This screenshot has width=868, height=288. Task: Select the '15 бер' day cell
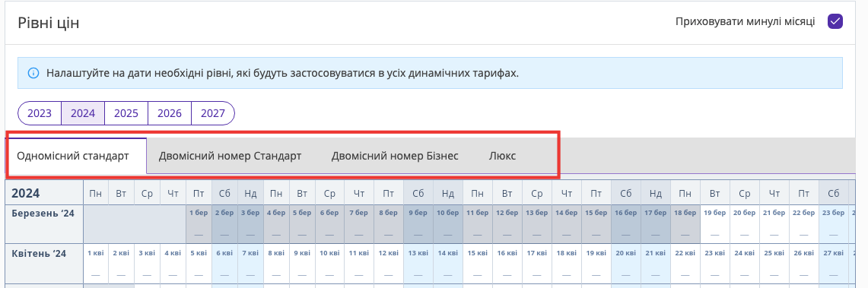(596, 224)
